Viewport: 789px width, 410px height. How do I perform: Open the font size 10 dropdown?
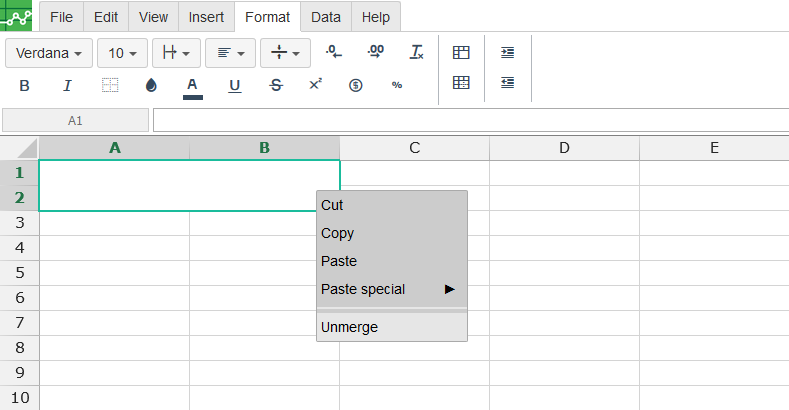click(x=123, y=53)
